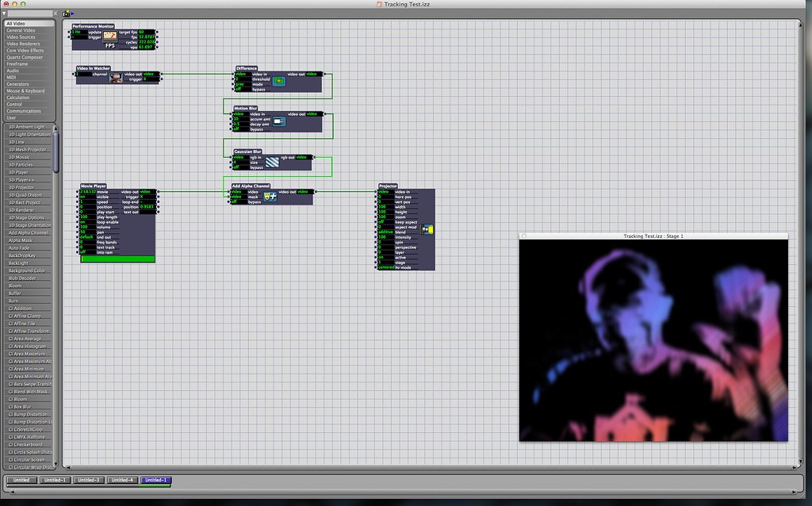Click the FPS gauge icon in Performance Monitor

coord(109,36)
